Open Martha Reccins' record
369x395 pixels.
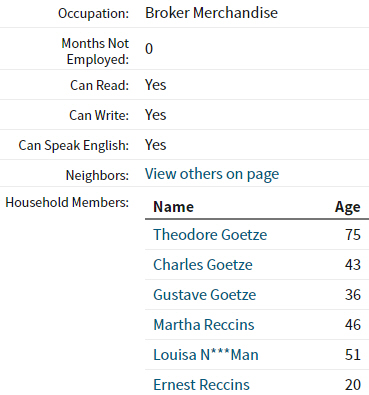point(204,325)
